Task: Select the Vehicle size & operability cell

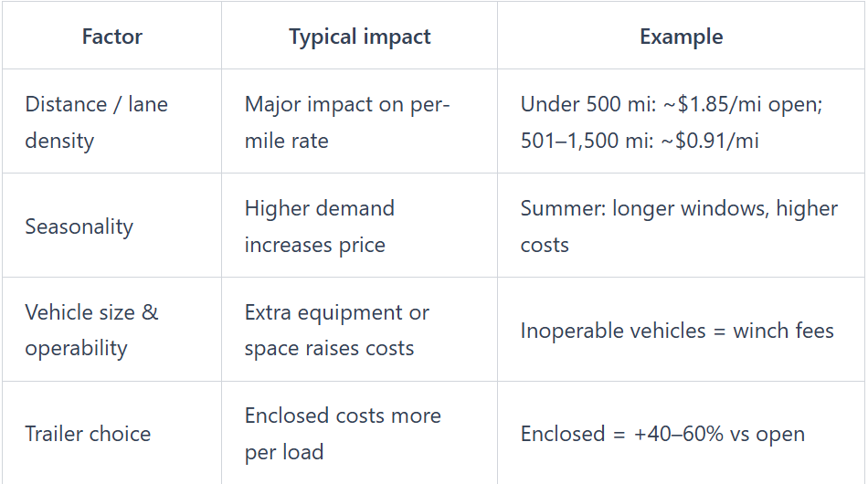Action: pyautogui.click(x=91, y=330)
